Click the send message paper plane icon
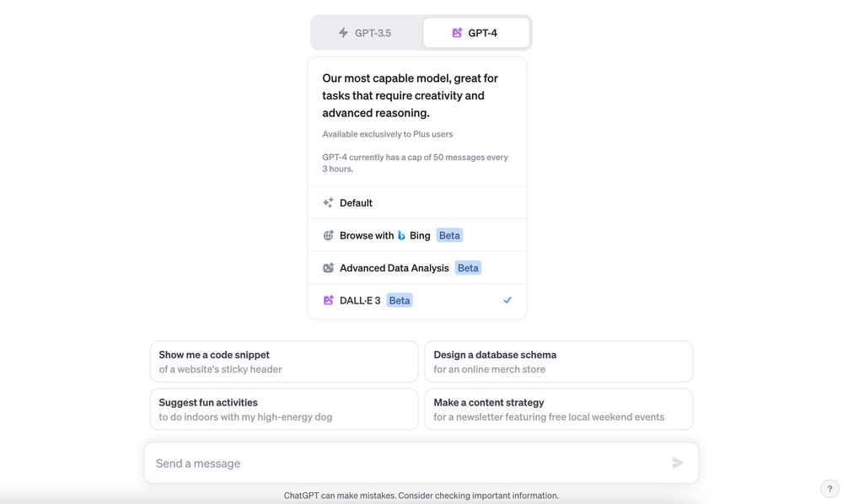843x504 pixels. [678, 462]
